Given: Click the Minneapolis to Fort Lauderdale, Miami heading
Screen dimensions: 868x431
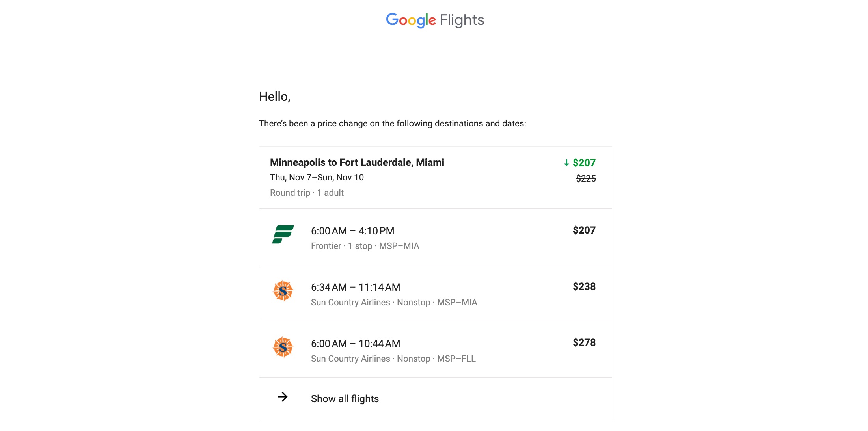Looking at the screenshot, I should [x=357, y=162].
